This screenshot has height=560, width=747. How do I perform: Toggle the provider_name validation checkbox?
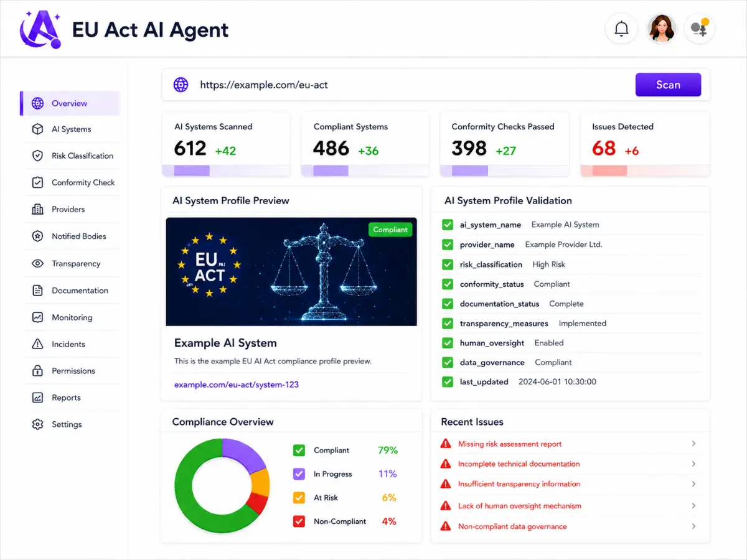[447, 245]
